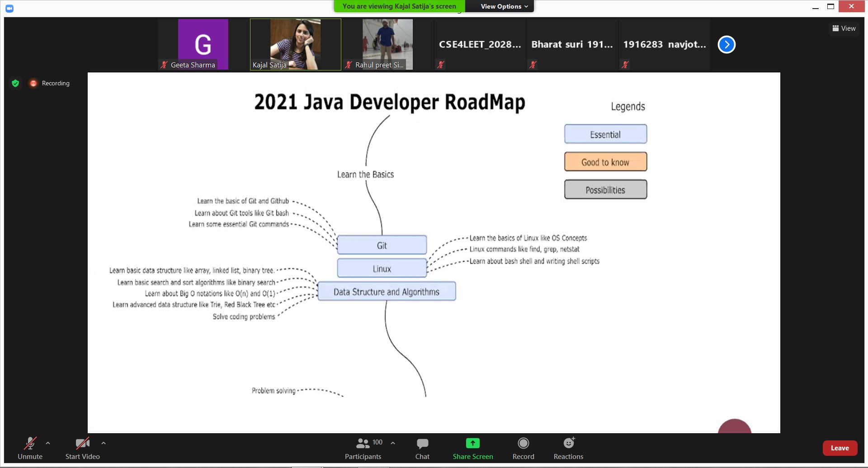This screenshot has height=468, width=868.
Task: Click 'Learn about Big O notations' text
Action: [210, 293]
